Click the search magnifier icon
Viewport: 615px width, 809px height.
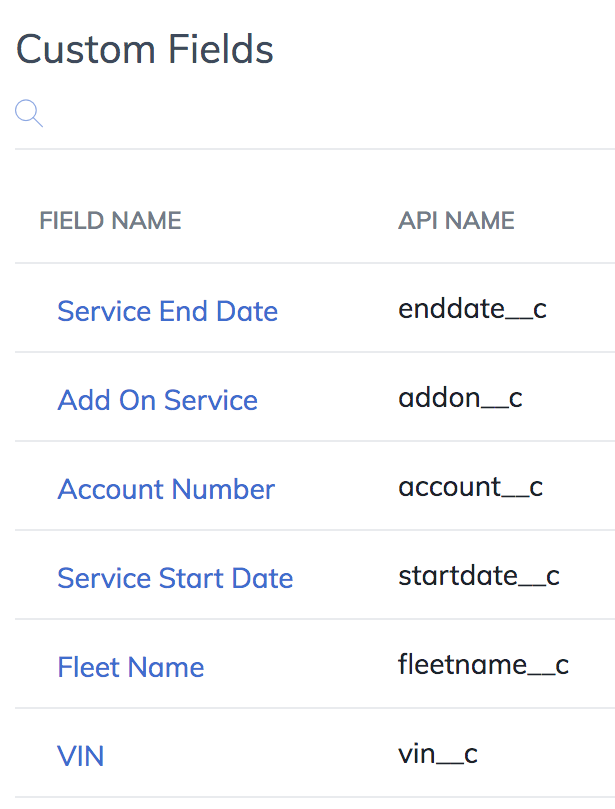(x=29, y=114)
